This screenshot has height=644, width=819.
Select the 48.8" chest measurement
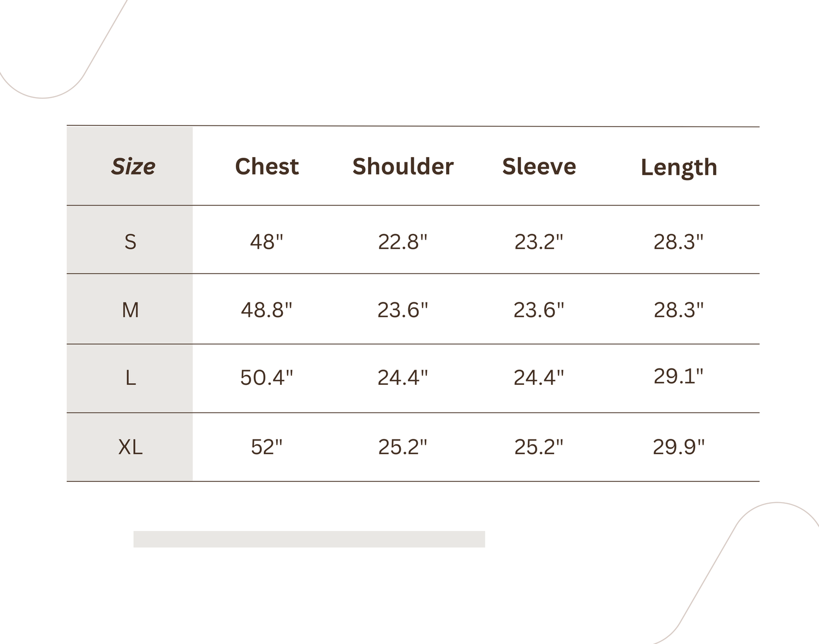(x=267, y=310)
